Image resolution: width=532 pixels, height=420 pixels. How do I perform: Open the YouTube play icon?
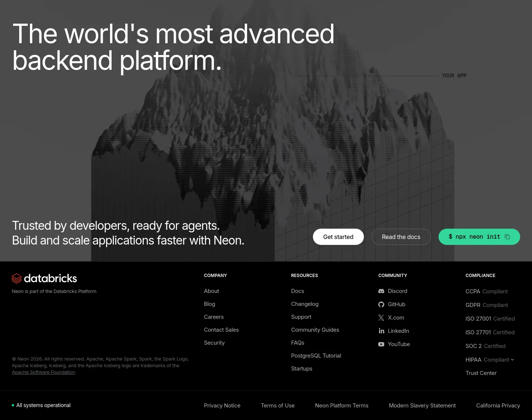coord(381,344)
